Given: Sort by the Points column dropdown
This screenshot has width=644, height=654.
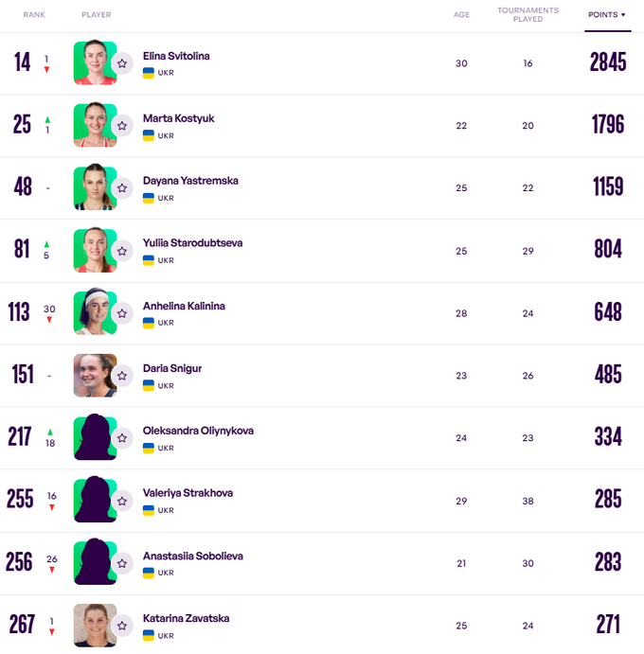Looking at the screenshot, I should click(607, 15).
